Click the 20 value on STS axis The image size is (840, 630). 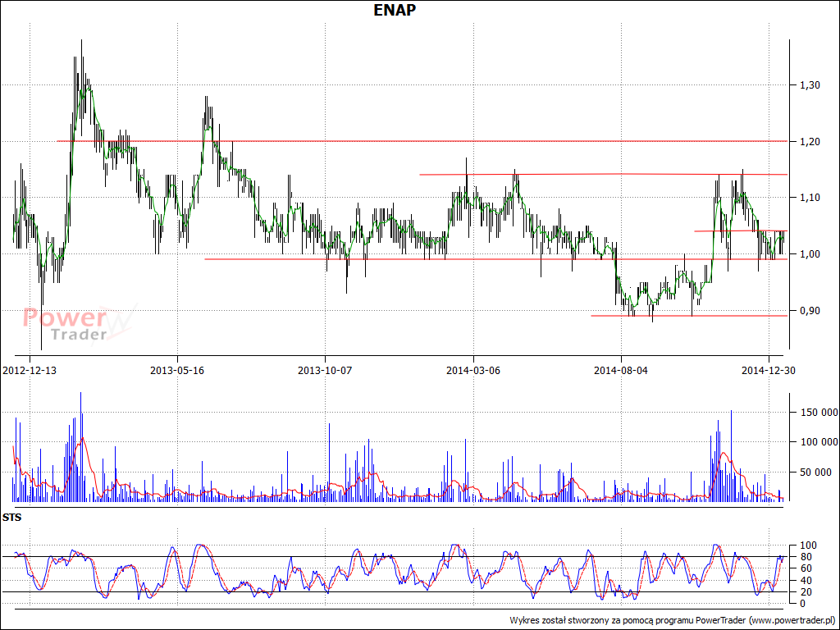pos(806,592)
